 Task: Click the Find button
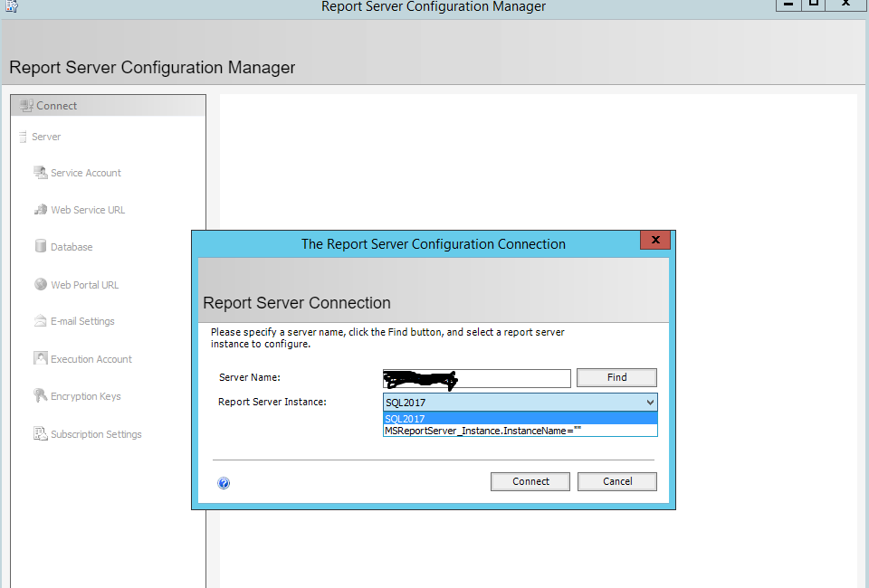pyautogui.click(x=616, y=377)
